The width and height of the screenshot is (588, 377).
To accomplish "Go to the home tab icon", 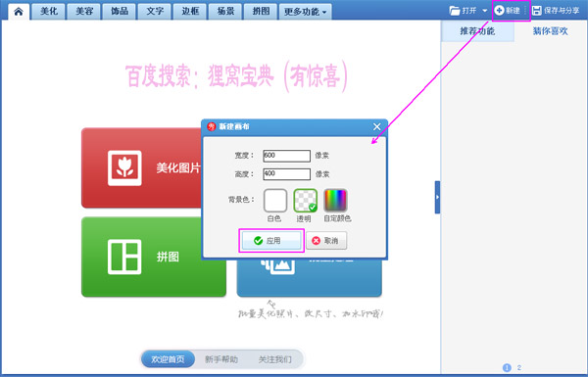I will pyautogui.click(x=19, y=11).
